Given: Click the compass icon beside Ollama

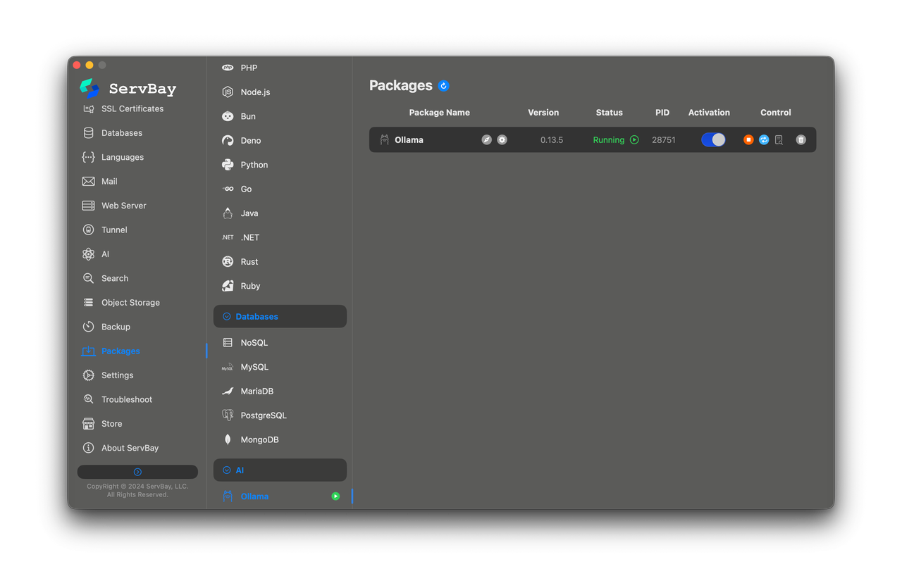Looking at the screenshot, I should (486, 140).
